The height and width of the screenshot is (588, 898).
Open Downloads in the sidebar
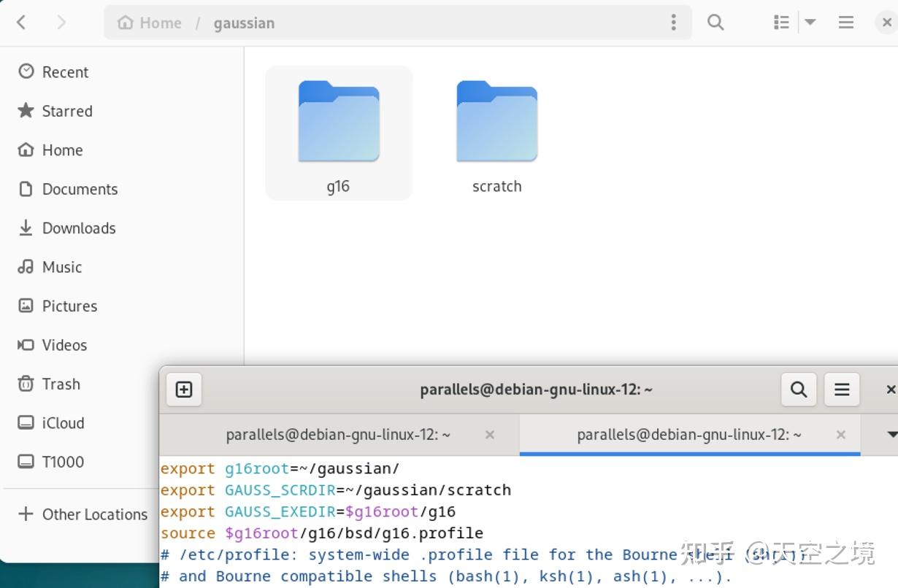123,228
